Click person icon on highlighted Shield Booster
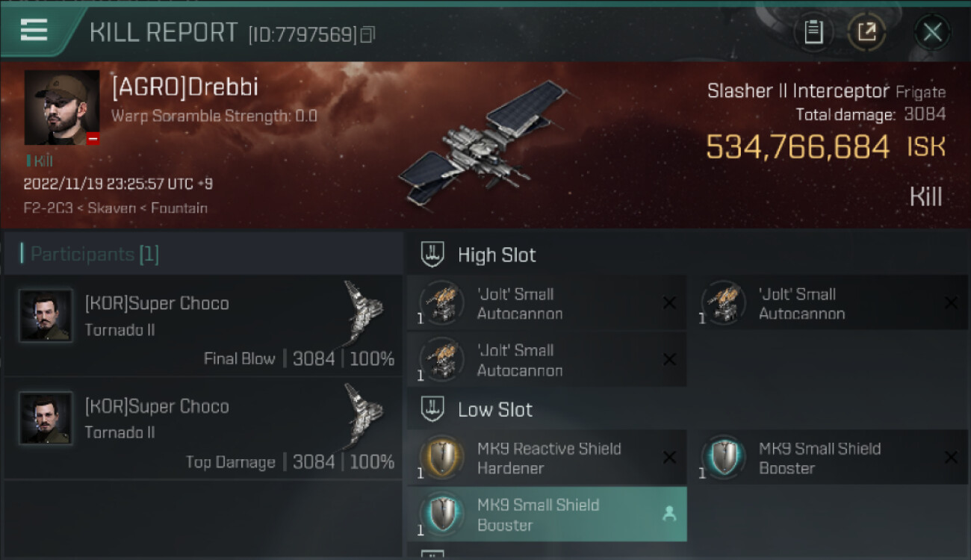Image resolution: width=971 pixels, height=560 pixels. click(669, 514)
